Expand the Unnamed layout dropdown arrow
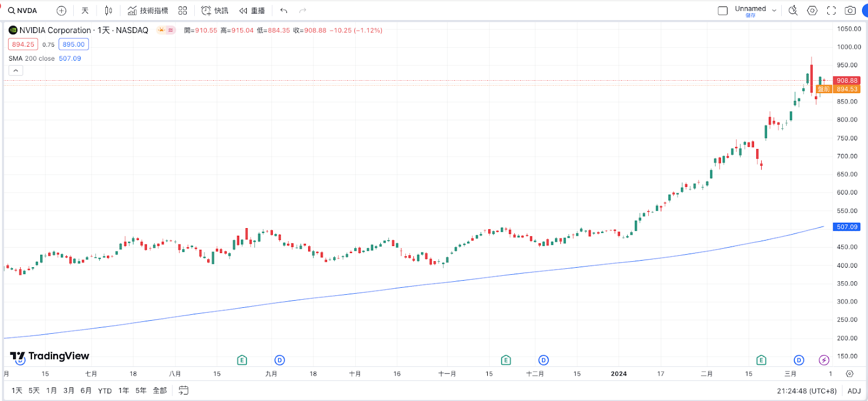The height and width of the screenshot is (401, 868). [774, 11]
